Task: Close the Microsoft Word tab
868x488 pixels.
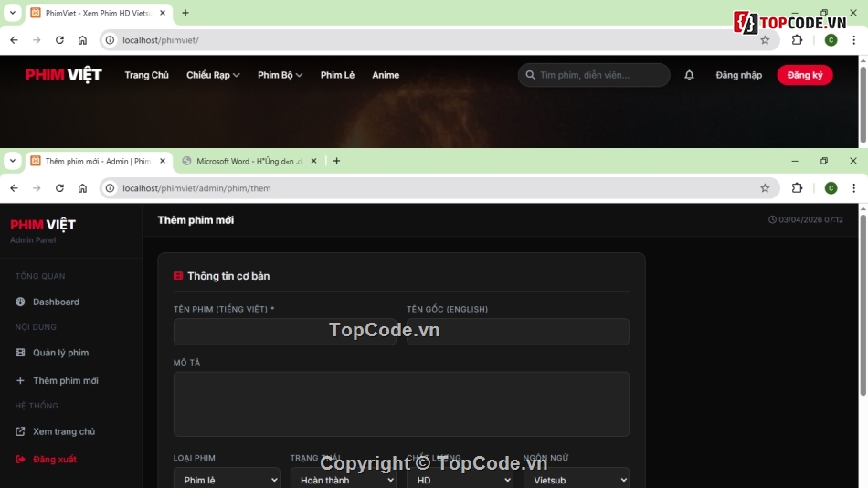Action: click(x=314, y=161)
